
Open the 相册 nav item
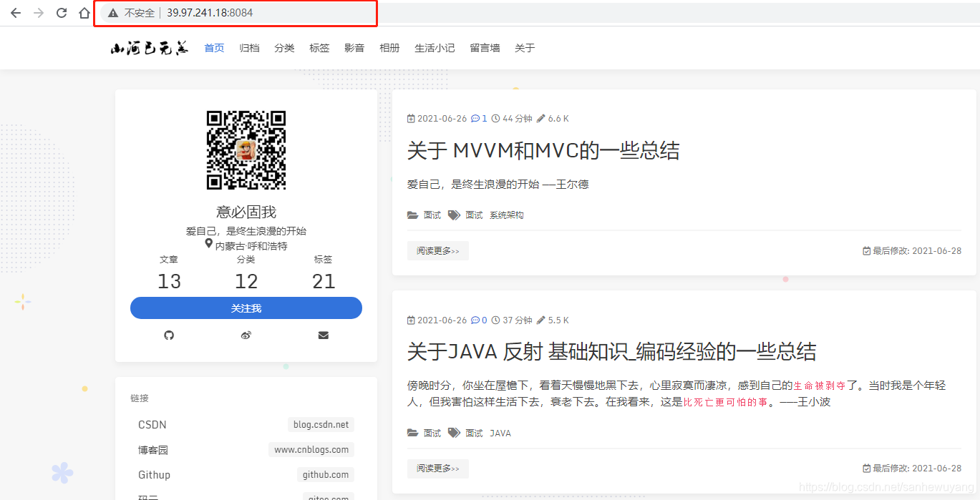(x=389, y=48)
